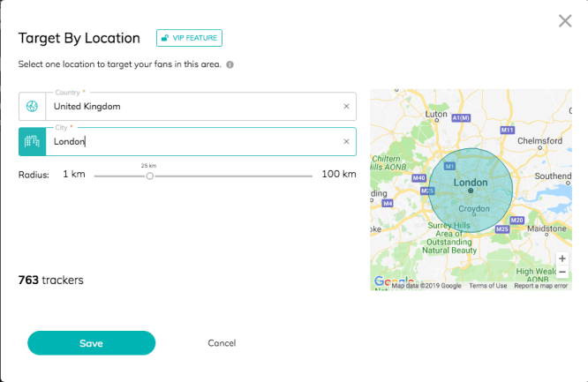The width and height of the screenshot is (588, 382).
Task: Click the VIP Feature badge
Action: click(189, 38)
